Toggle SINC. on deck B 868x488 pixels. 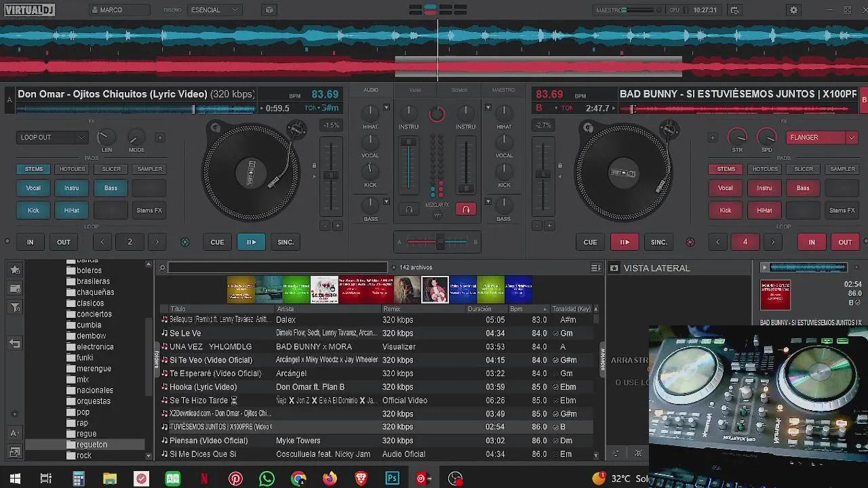[x=659, y=242]
